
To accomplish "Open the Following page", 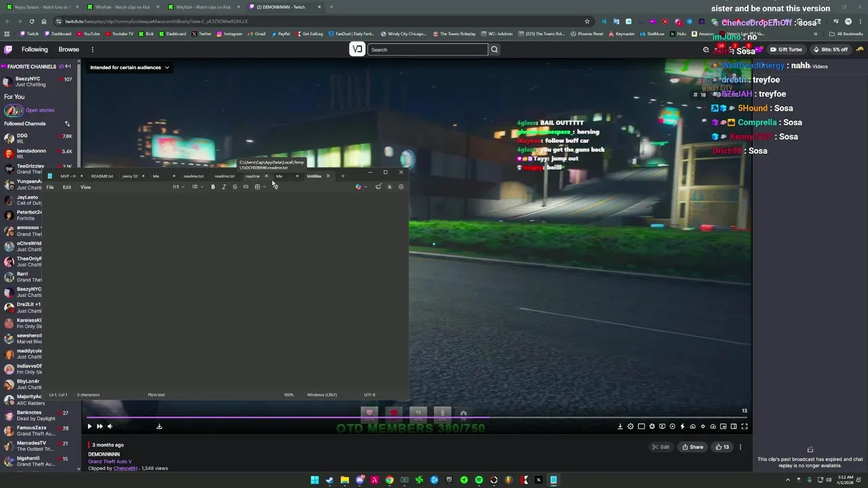I will [35, 49].
